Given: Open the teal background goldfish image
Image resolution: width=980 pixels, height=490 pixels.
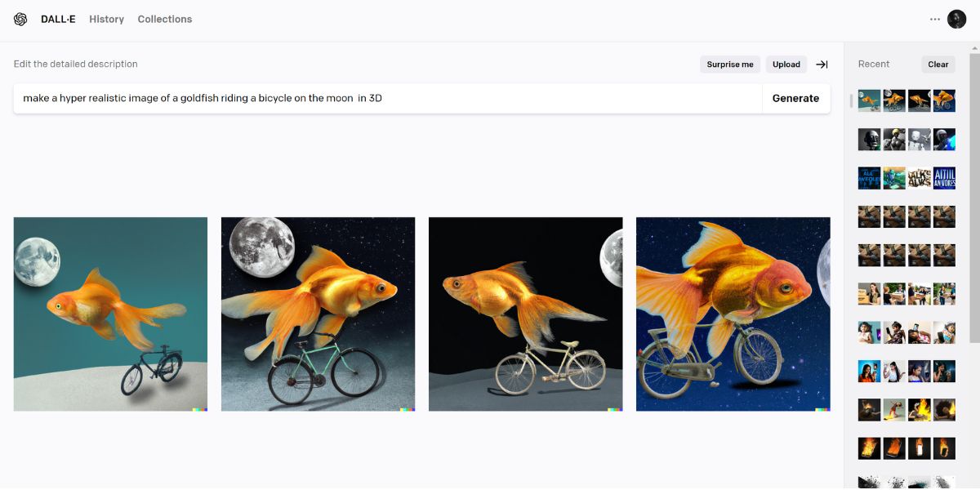Looking at the screenshot, I should coord(110,314).
